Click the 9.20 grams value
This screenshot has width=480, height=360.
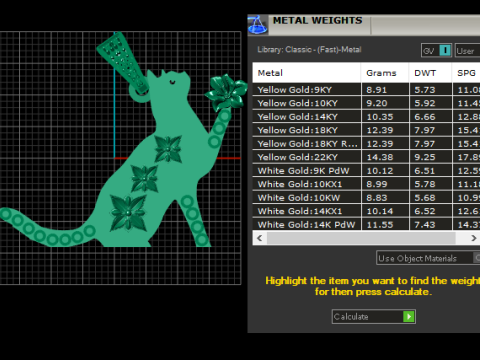(x=377, y=103)
